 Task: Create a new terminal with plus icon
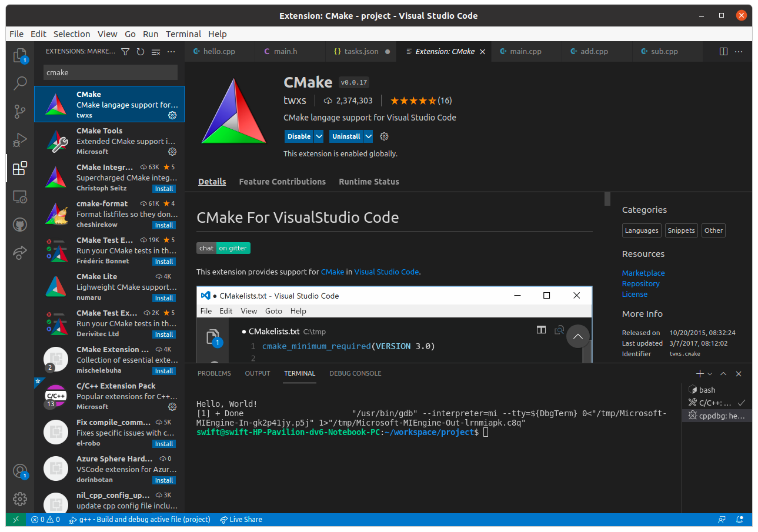700,374
